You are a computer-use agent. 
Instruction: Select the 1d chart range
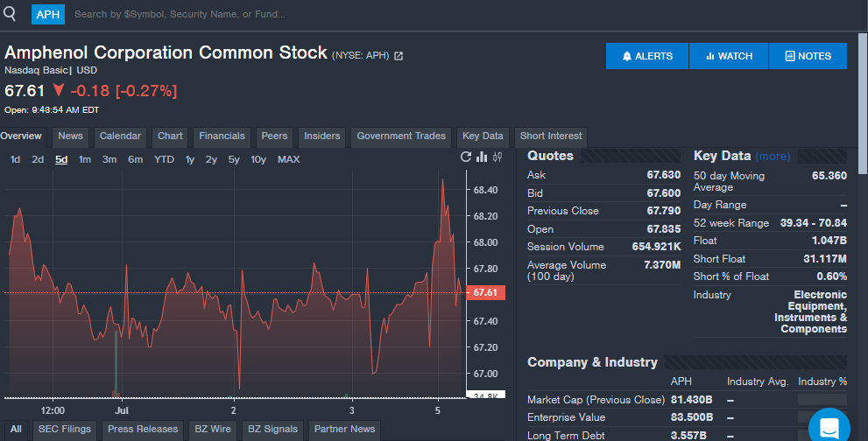(16, 159)
